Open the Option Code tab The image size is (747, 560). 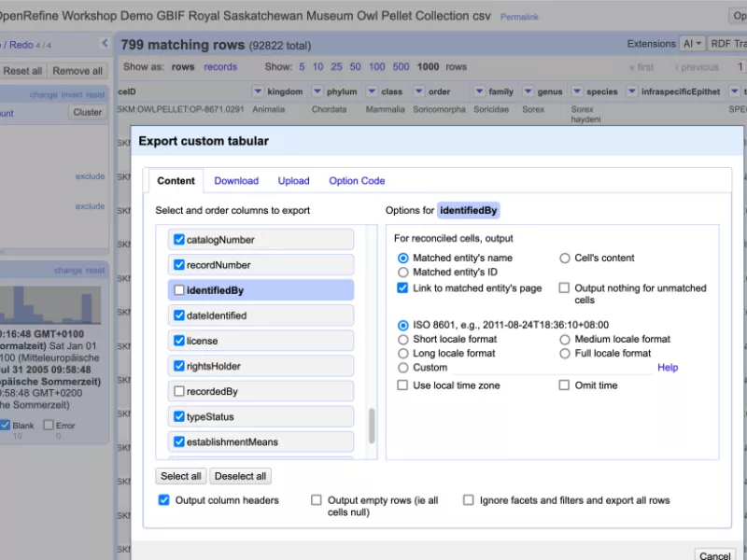coord(356,180)
